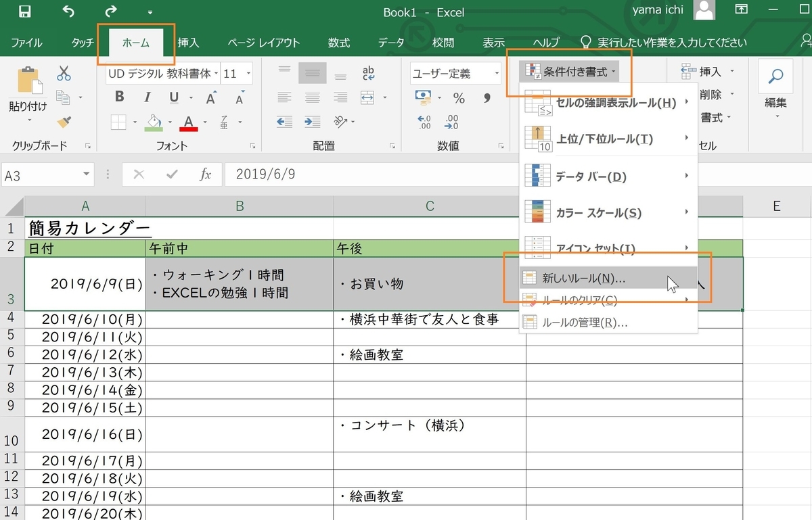Apply percent style to the selection
Viewport: 812px width, 520px height.
[459, 98]
